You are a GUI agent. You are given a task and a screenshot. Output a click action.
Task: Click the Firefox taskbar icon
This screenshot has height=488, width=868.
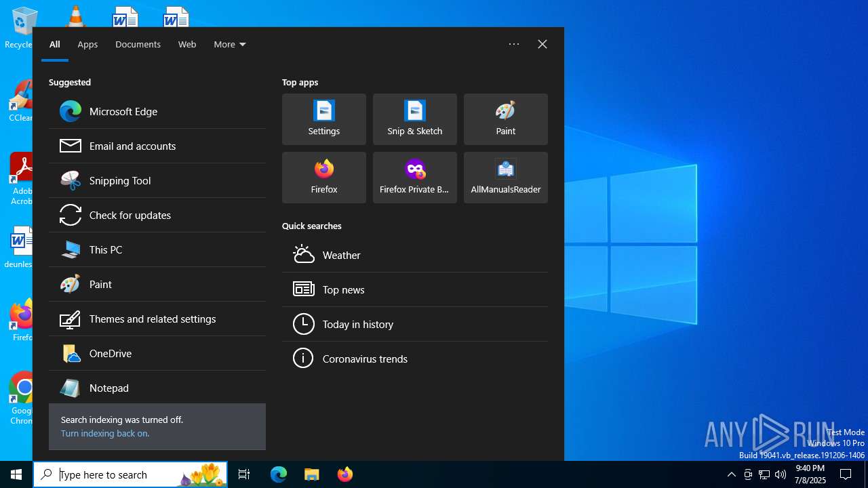pyautogui.click(x=345, y=474)
